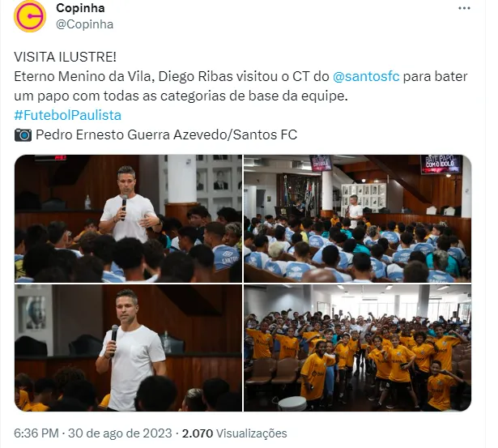Open the Copinha profile avatar
The width and height of the screenshot is (498, 448).
pyautogui.click(x=30, y=16)
